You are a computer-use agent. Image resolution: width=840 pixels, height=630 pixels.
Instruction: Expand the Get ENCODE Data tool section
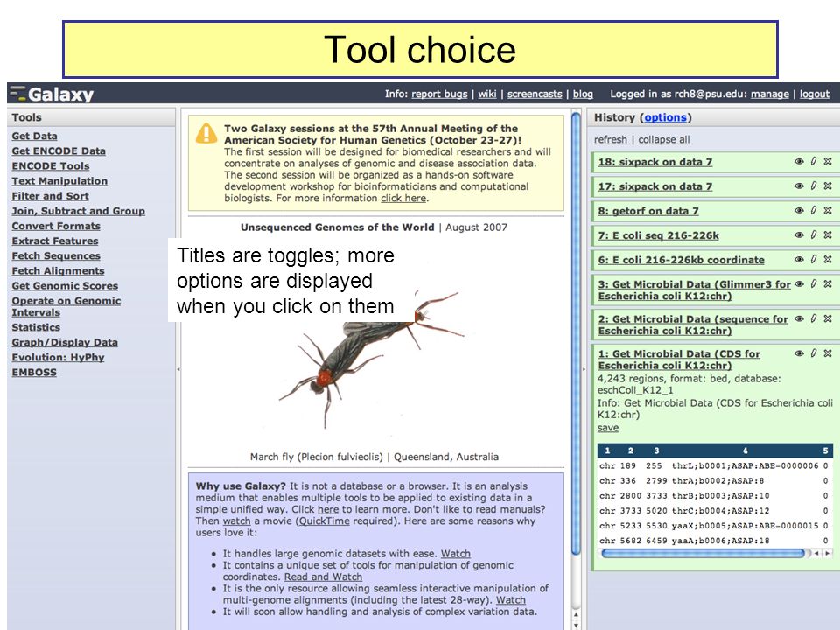(59, 151)
